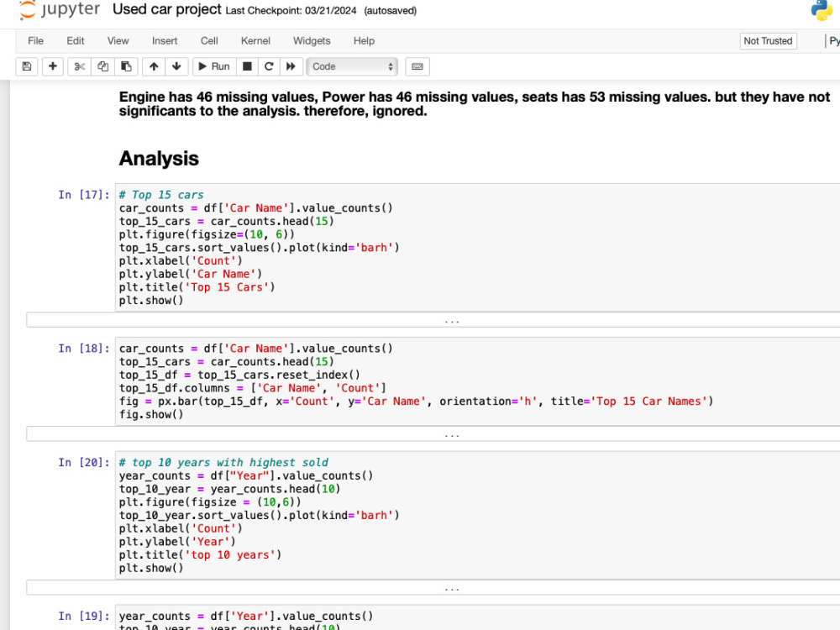This screenshot has height=630, width=840.
Task: Click top_15_df.columns assignment line
Action: coord(252,388)
